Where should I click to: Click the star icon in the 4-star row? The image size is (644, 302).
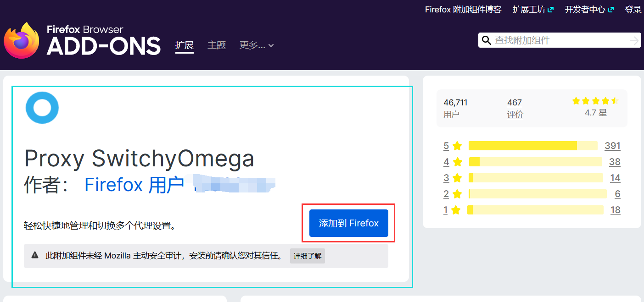(x=457, y=162)
